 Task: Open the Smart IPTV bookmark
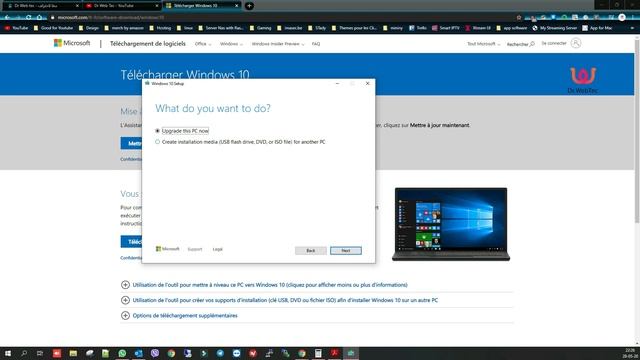click(x=446, y=28)
